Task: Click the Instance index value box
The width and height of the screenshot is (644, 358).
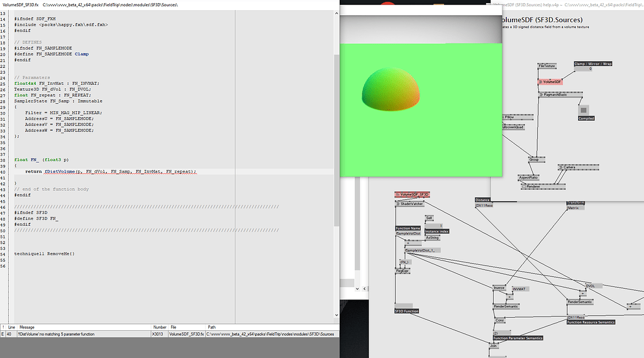Action: tap(434, 226)
